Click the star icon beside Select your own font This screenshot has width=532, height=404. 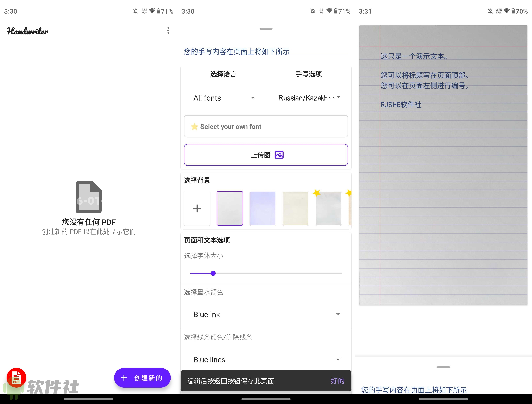pos(194,126)
